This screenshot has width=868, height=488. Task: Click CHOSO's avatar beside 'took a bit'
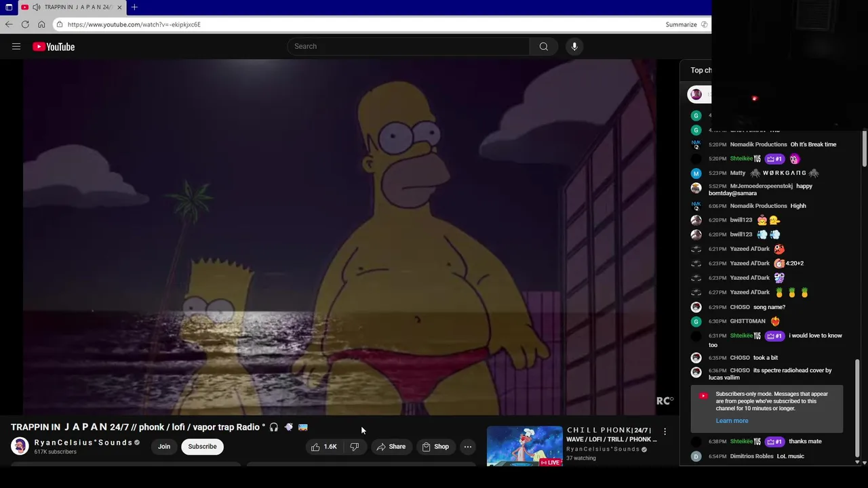pyautogui.click(x=696, y=358)
